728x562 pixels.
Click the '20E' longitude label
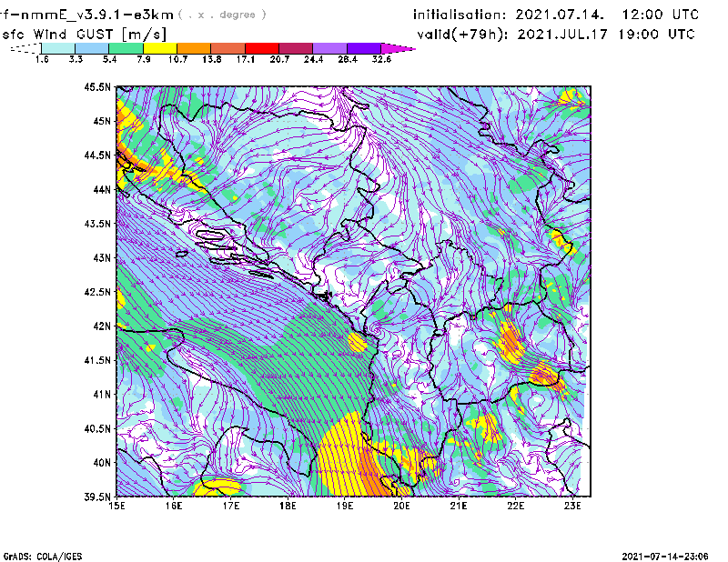coord(401,506)
